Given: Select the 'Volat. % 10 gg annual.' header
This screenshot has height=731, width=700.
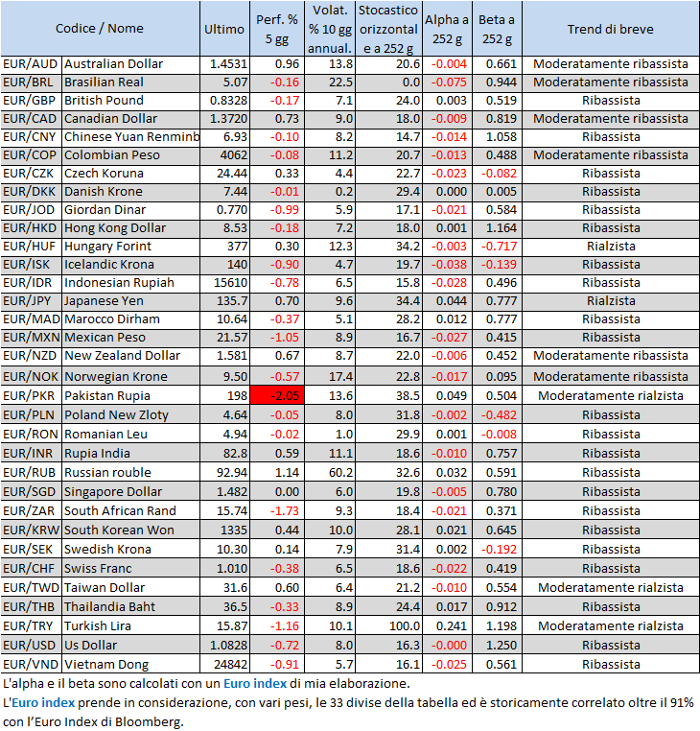Looking at the screenshot, I should pyautogui.click(x=330, y=29).
